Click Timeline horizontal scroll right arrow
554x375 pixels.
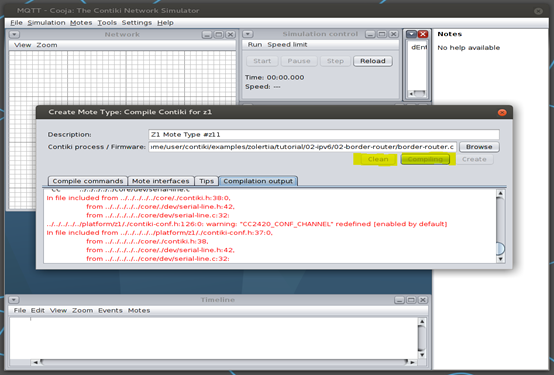point(412,362)
